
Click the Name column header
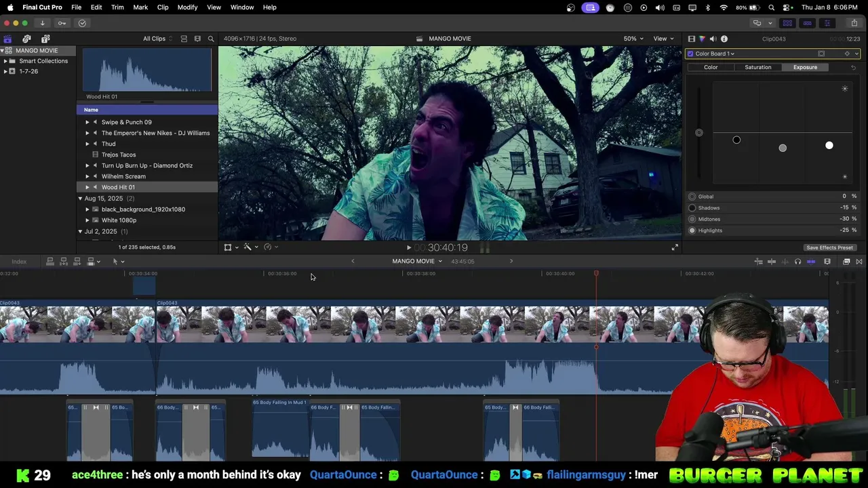pos(147,110)
